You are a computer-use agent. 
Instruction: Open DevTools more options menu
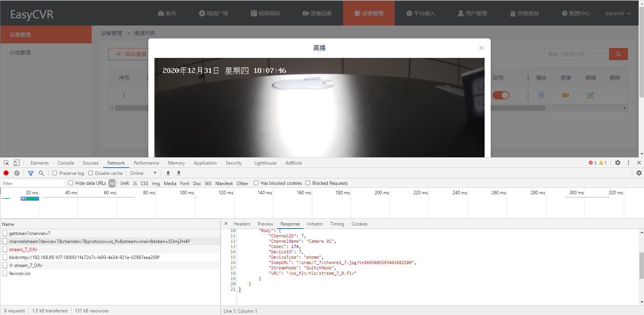click(x=628, y=163)
